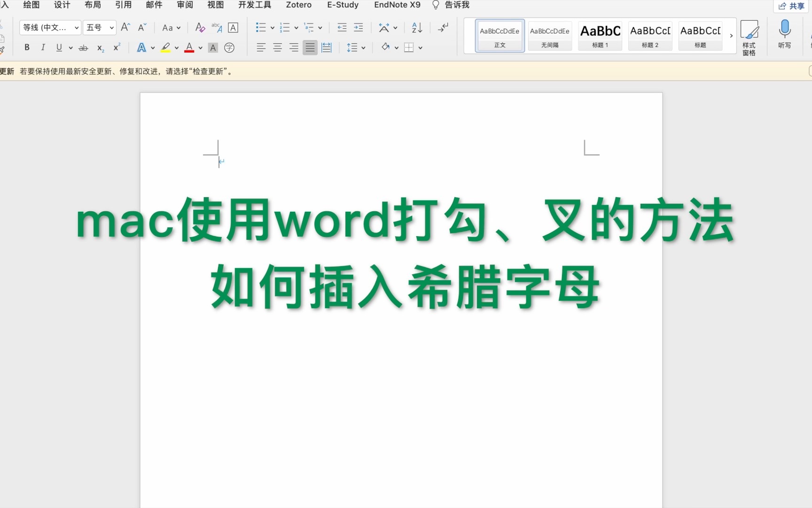This screenshot has height=508, width=812.
Task: Center align text
Action: 277,48
